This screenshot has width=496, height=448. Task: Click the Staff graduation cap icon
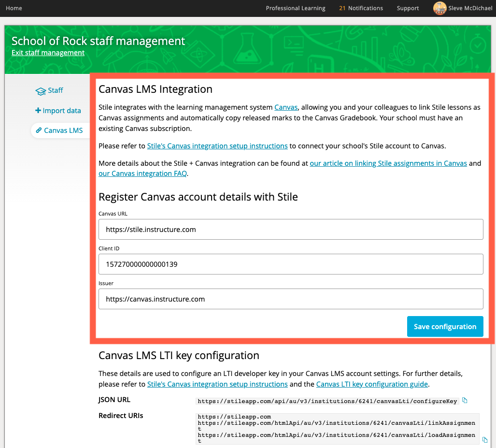(x=41, y=91)
